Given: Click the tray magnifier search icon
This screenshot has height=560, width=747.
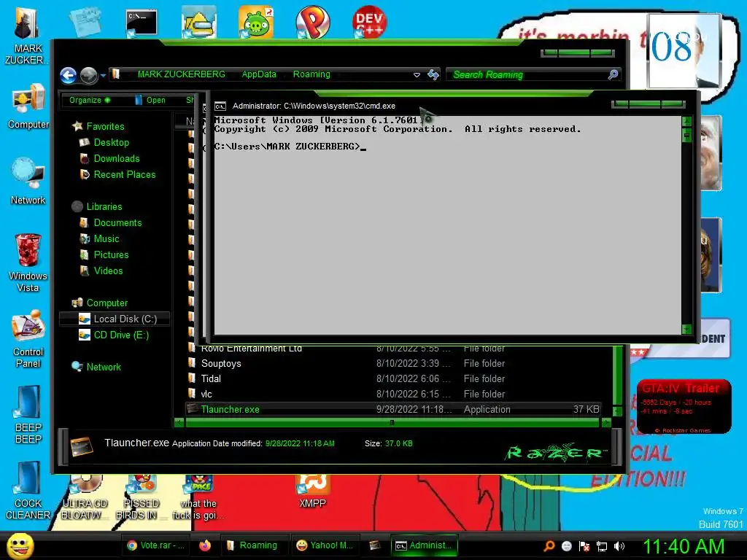Looking at the screenshot, I should [x=549, y=546].
